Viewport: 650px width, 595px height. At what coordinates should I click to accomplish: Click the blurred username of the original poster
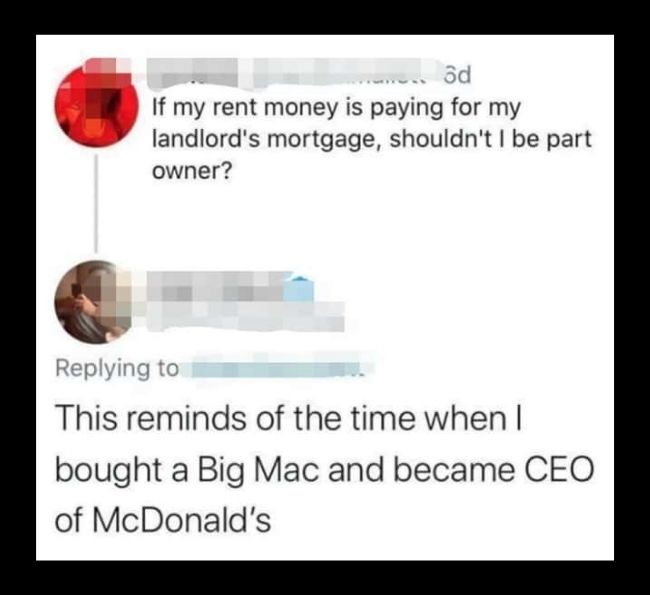pyautogui.click(x=292, y=75)
